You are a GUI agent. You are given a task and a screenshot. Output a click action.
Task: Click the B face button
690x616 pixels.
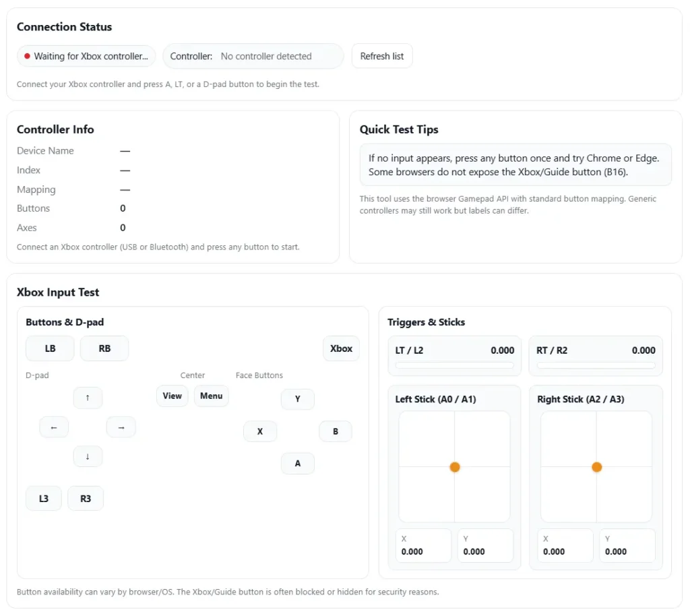pyautogui.click(x=336, y=431)
